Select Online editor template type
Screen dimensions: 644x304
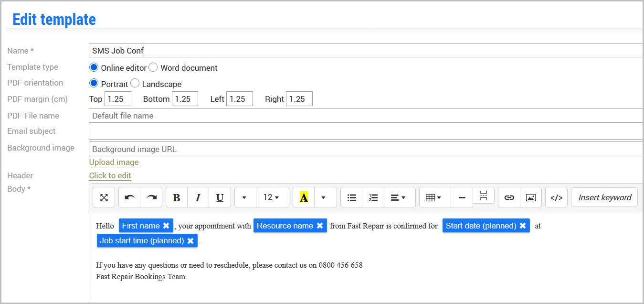pyautogui.click(x=94, y=67)
